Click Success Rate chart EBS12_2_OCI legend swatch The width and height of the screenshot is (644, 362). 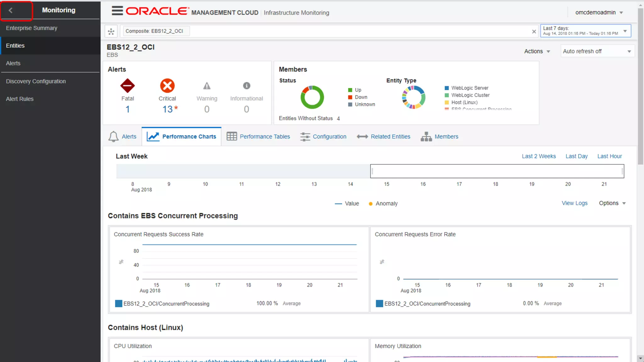pyautogui.click(x=119, y=304)
